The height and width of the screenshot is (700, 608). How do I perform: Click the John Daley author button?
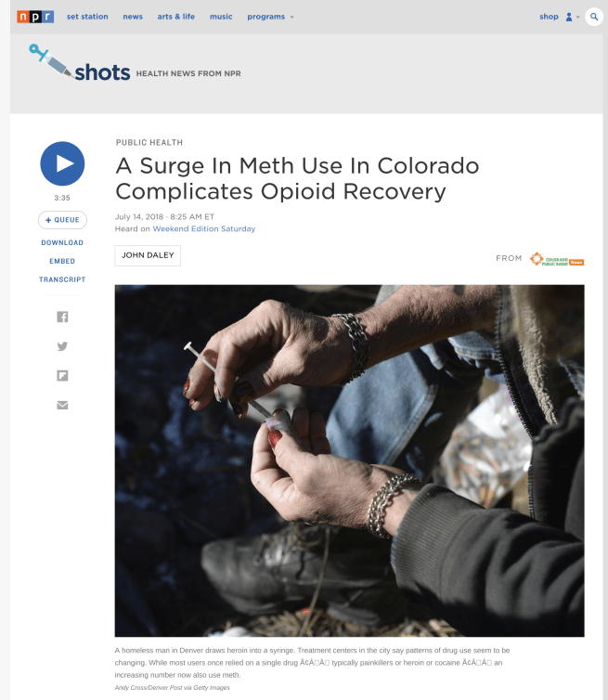[148, 255]
